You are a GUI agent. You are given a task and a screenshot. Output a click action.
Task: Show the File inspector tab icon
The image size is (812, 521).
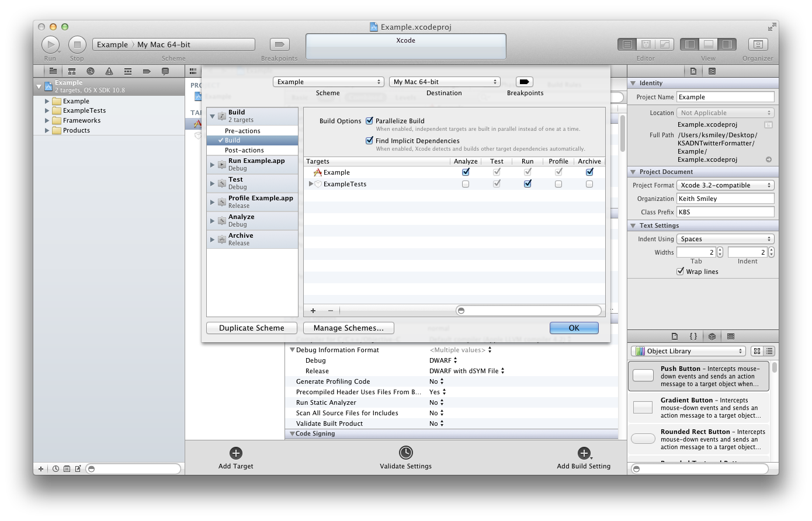tap(693, 71)
